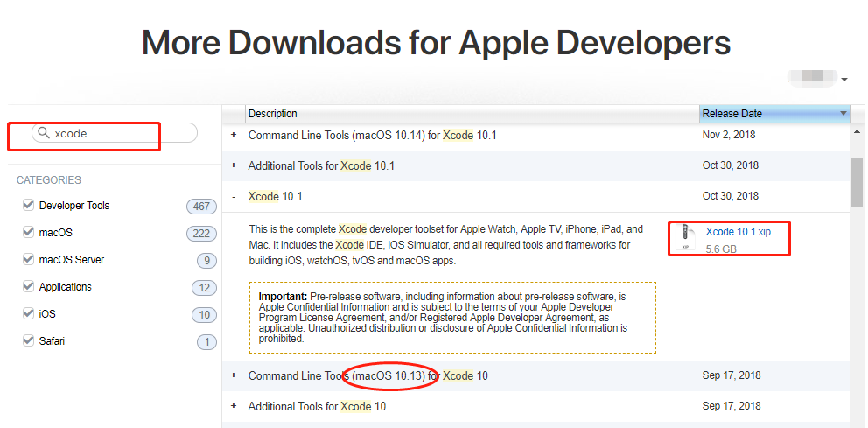
Task: Click the Xcode 10.1.xip file icon
Action: coord(686,237)
